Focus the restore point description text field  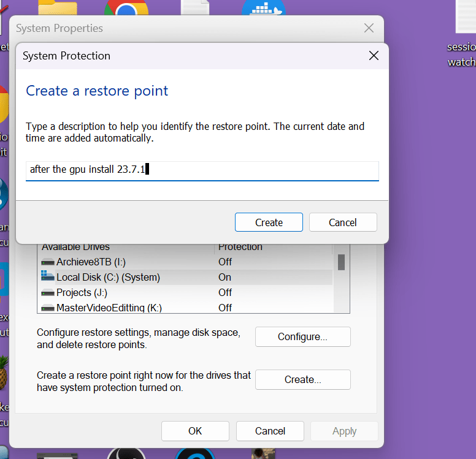pyautogui.click(x=202, y=171)
